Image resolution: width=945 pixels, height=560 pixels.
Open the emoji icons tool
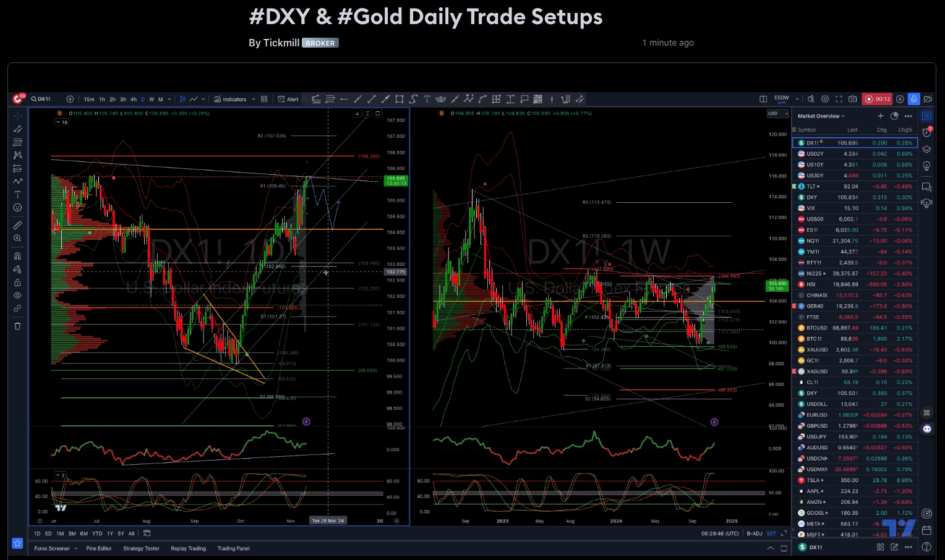tap(17, 208)
